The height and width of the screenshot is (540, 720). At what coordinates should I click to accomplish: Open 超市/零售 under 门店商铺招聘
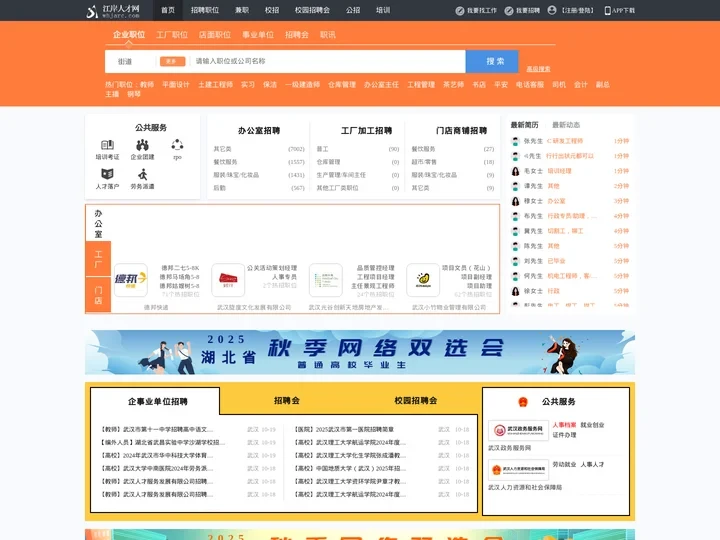424,162
